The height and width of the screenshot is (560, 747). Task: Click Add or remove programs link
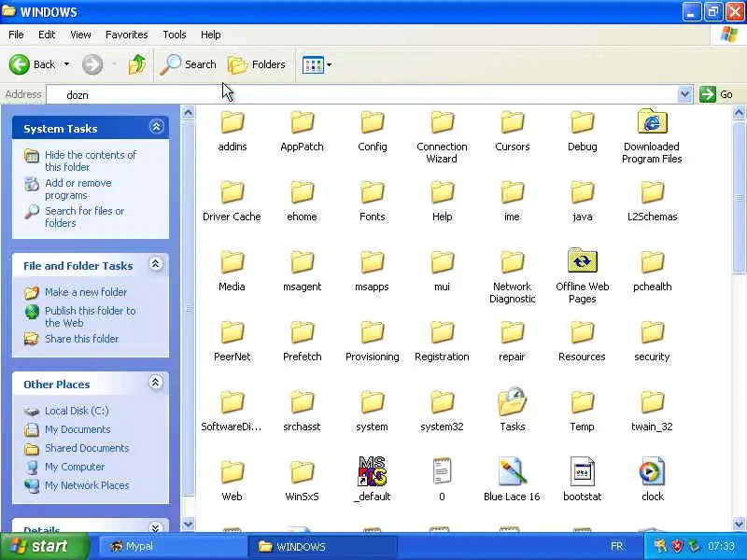(78, 189)
